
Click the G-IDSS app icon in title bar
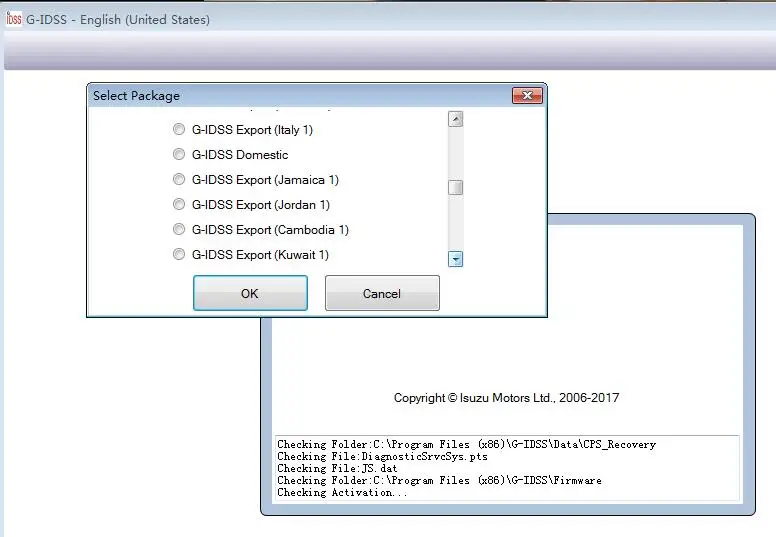tap(14, 19)
